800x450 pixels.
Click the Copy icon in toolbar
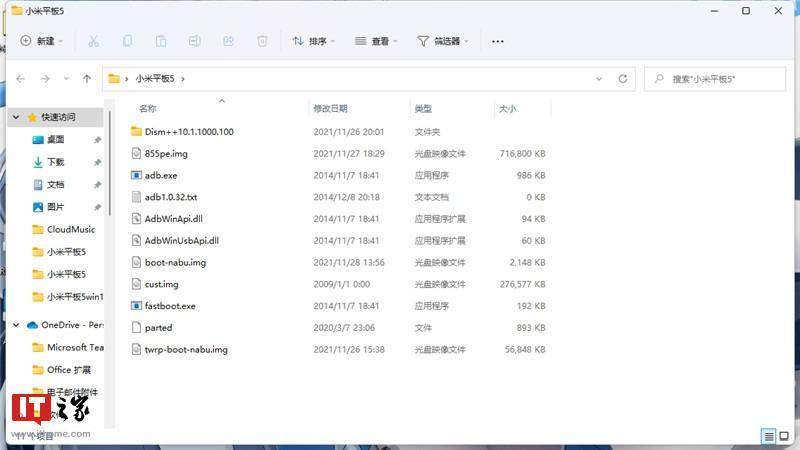coord(127,41)
